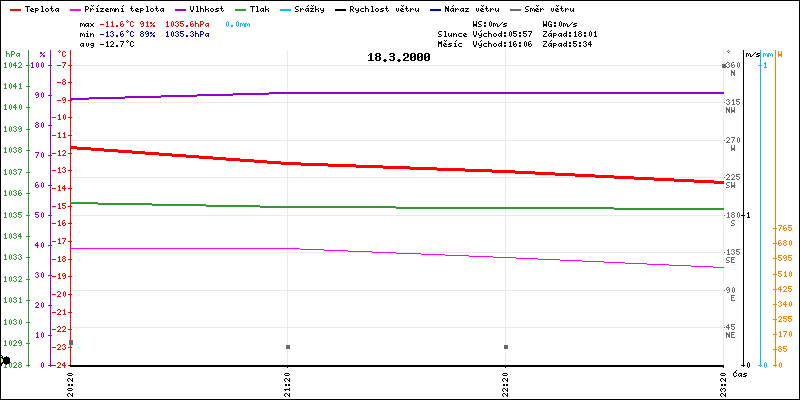Click the chart date title 18.3.2000

point(399,58)
